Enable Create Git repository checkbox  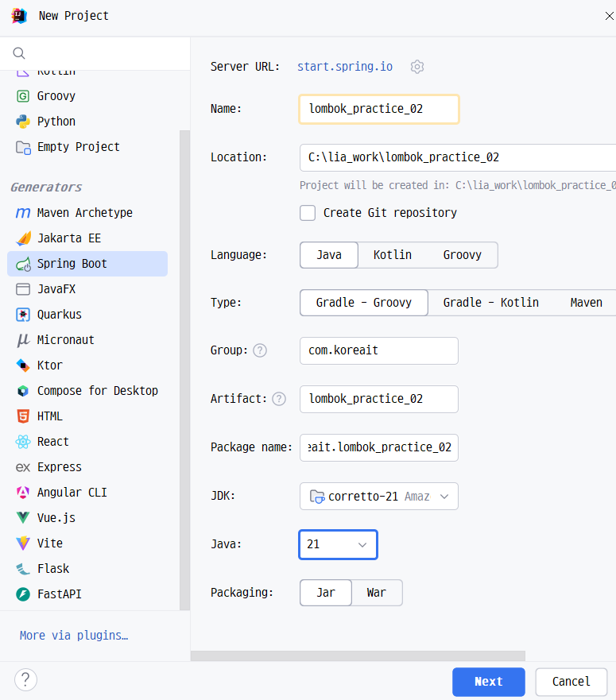308,213
